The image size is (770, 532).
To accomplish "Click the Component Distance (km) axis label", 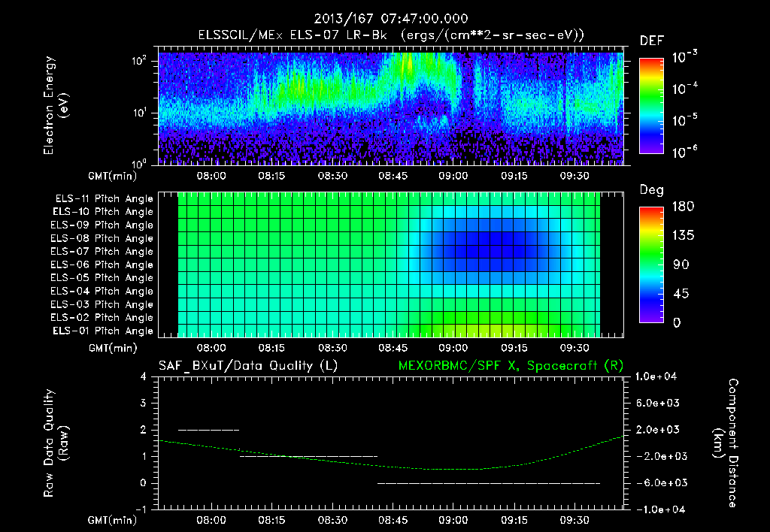I will pos(726,443).
